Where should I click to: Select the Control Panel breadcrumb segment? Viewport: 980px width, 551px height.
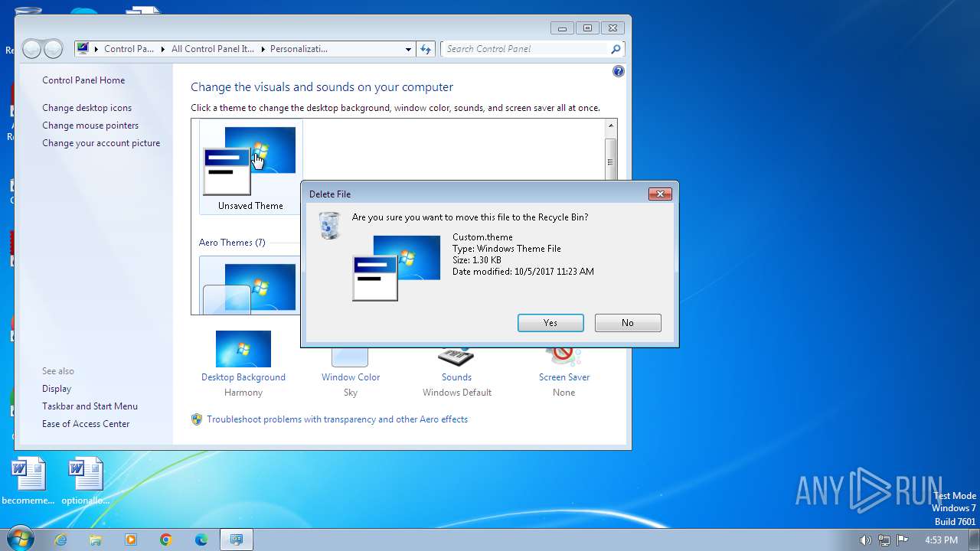[129, 49]
